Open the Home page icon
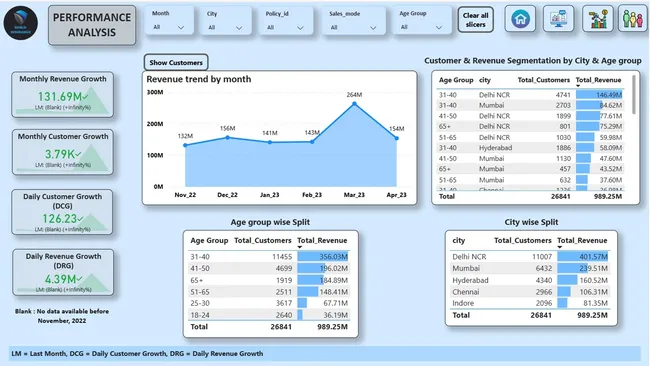 [x=520, y=19]
